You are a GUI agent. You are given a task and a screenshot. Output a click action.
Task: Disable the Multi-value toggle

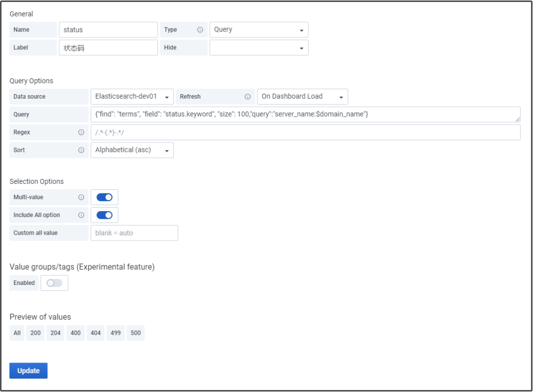pos(105,197)
